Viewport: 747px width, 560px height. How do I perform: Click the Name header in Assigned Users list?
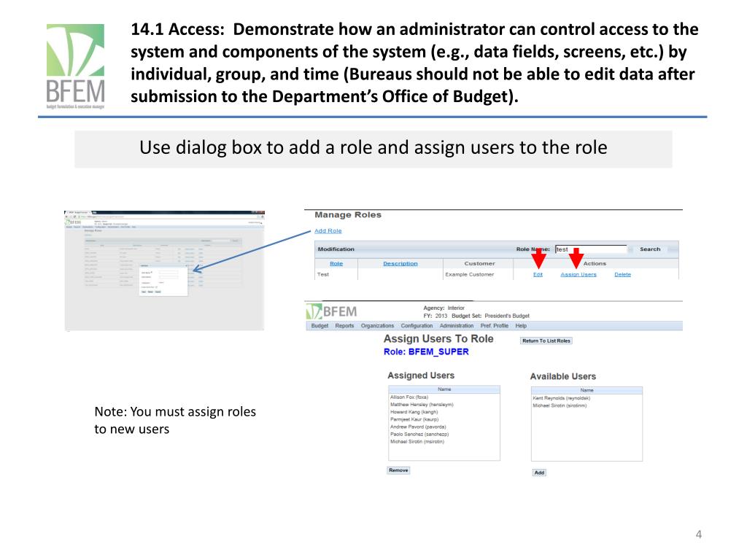click(444, 389)
